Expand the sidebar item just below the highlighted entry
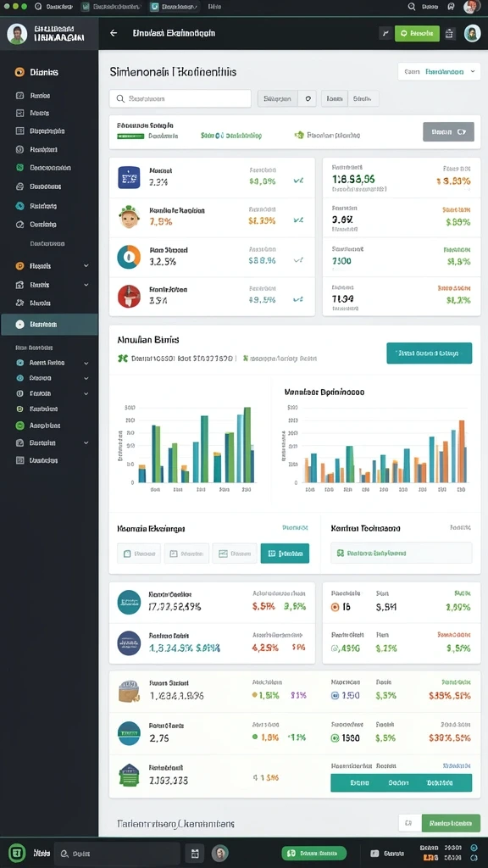This screenshot has width=488, height=868. [x=52, y=363]
